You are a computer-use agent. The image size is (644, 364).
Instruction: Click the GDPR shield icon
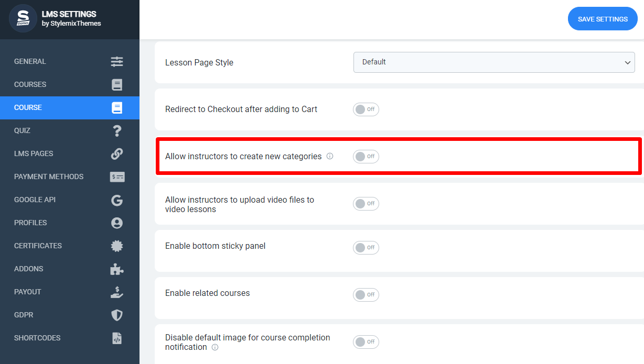(x=117, y=315)
